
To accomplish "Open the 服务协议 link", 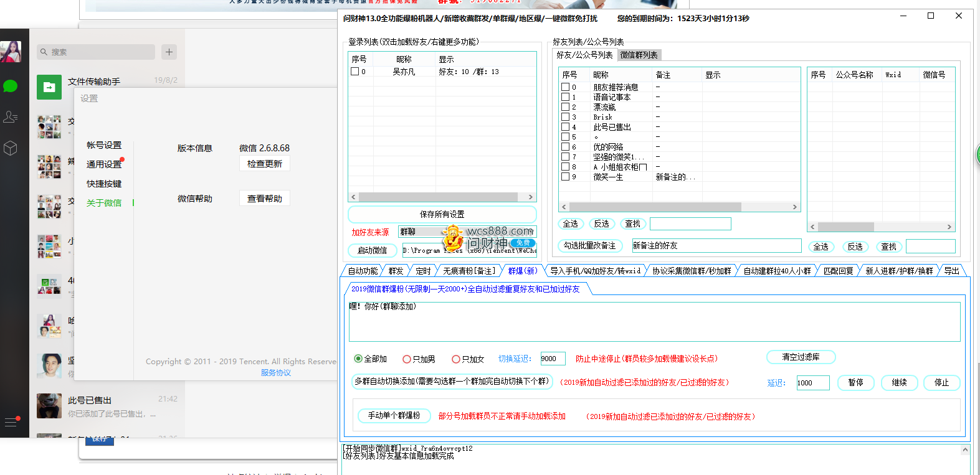I will tap(276, 373).
